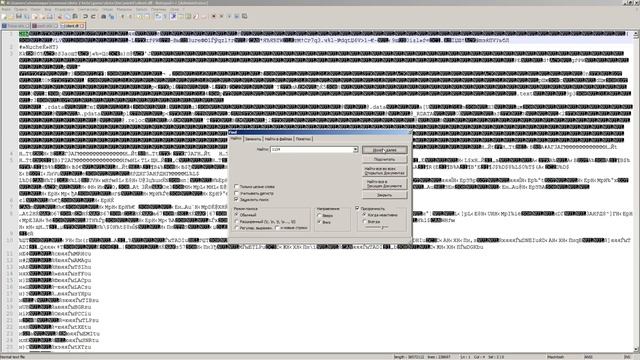Click the Close All toolbar icon
This screenshot has width=640, height=360.
43,16
